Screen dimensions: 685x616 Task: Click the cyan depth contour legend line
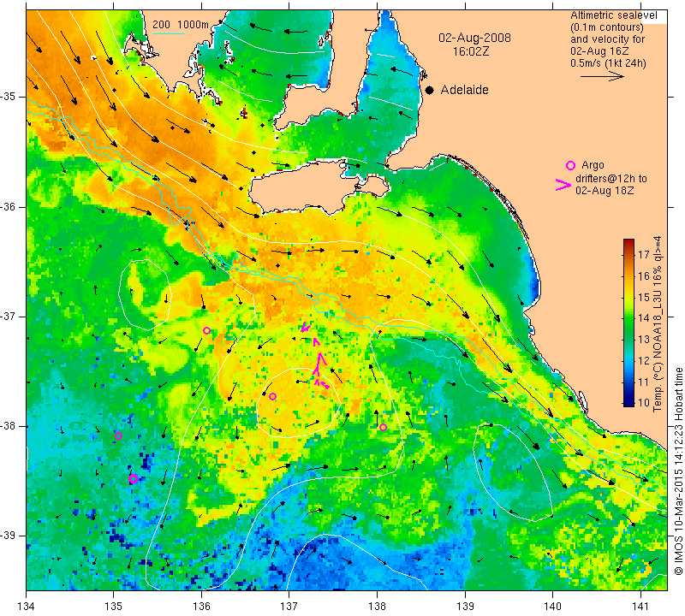[x=168, y=33]
